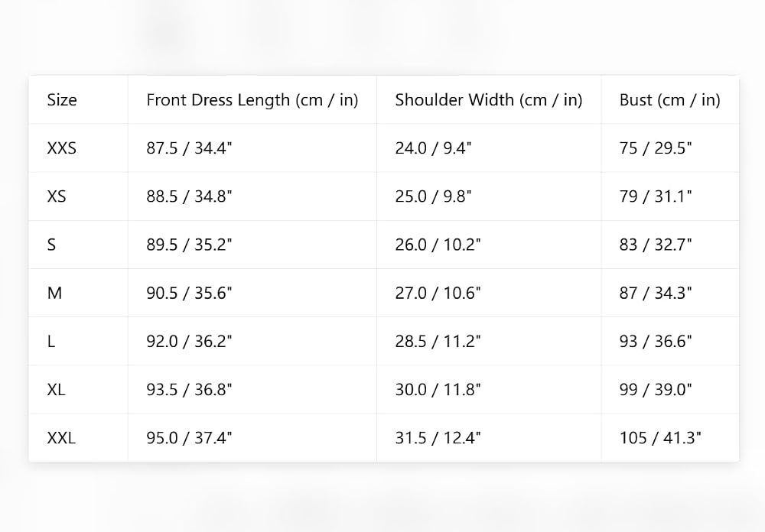Select the XS size row label

(x=56, y=196)
